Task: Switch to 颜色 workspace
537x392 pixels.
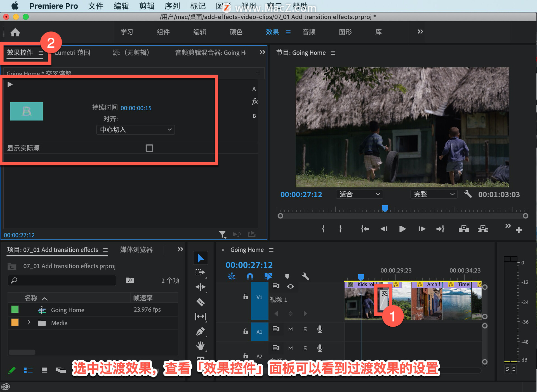Action: pos(236,32)
